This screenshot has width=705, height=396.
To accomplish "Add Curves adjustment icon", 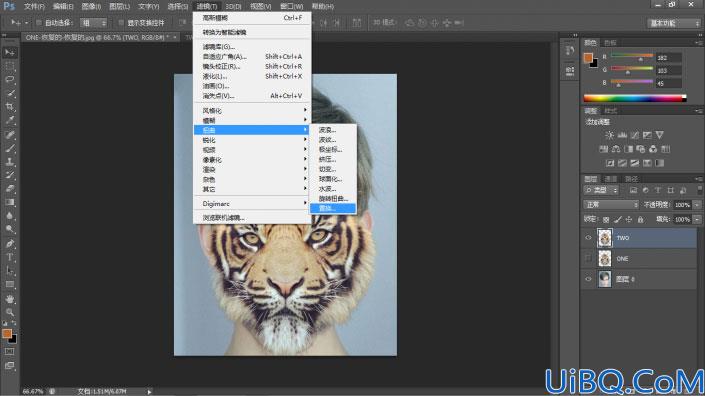I will pos(634,135).
